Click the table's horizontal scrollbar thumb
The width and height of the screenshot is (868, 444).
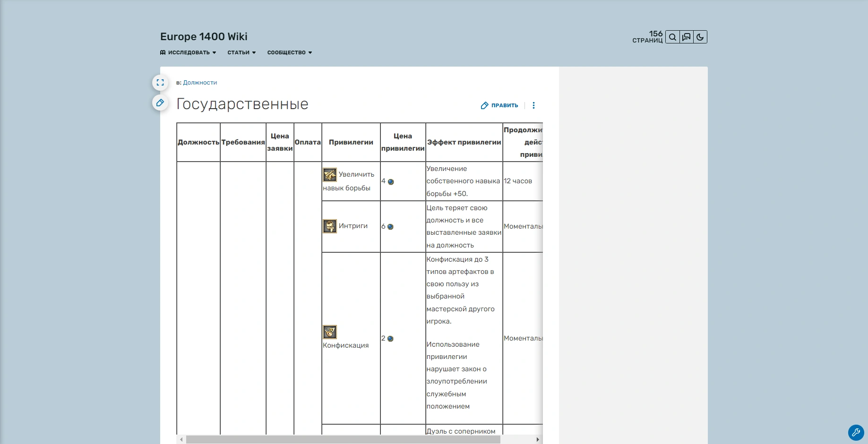click(343, 440)
